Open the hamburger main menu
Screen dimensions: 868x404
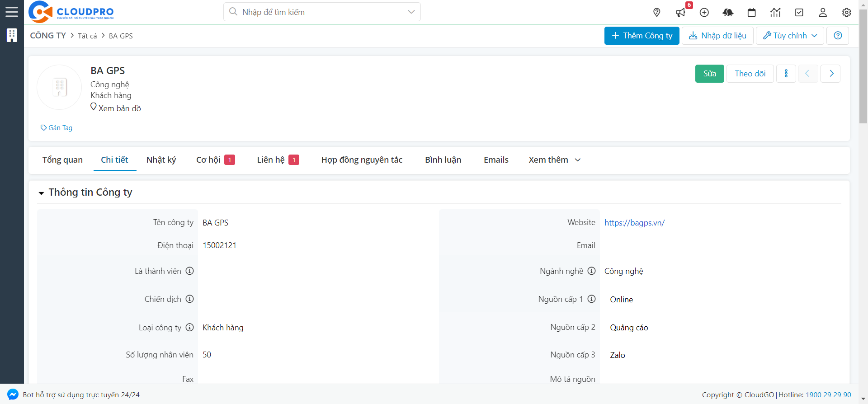[12, 12]
